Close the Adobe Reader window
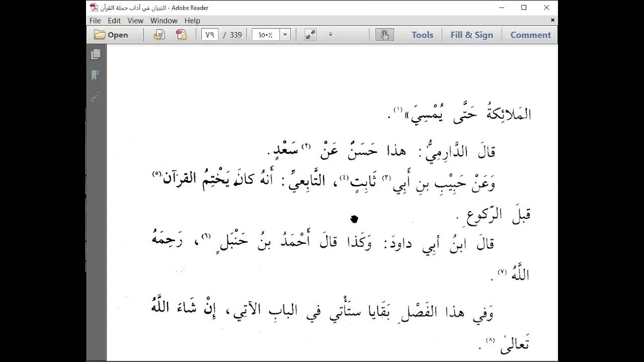Viewport: 644px width, 362px height. pyautogui.click(x=546, y=8)
